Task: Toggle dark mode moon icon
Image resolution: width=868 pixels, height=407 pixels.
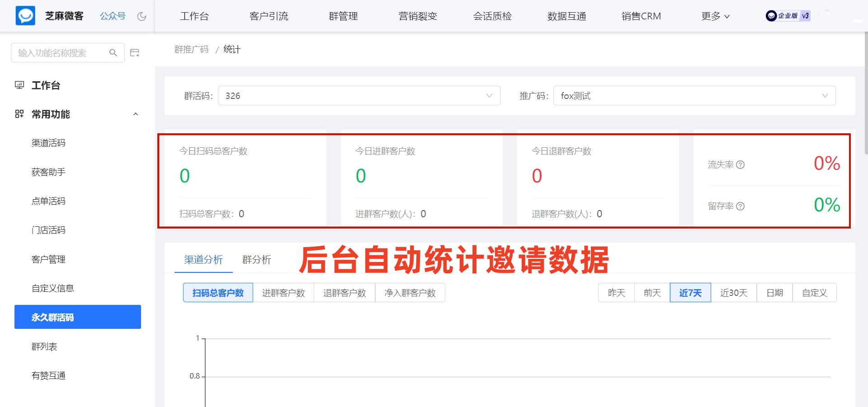Action: pos(142,16)
